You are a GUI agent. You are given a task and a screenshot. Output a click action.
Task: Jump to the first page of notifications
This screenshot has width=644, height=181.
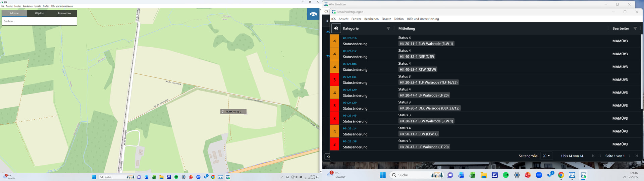point(593,156)
